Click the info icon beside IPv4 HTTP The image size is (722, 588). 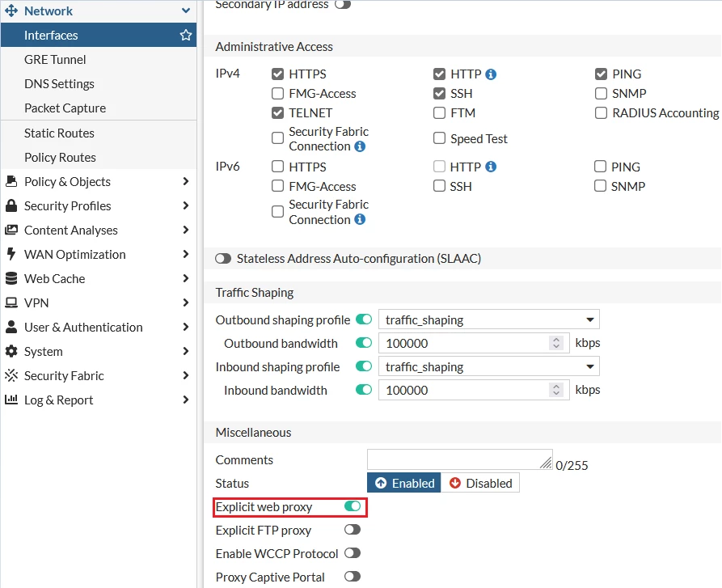pos(491,74)
